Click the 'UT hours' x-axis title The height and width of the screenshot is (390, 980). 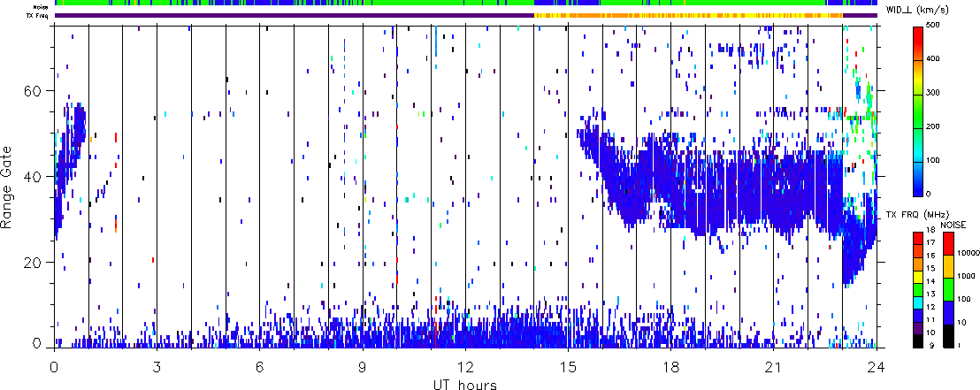[x=464, y=385]
